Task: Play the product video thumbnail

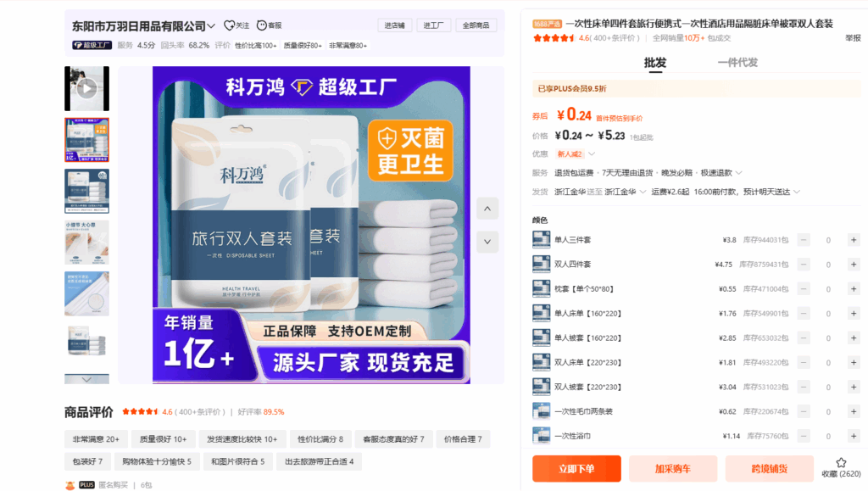Action: [x=86, y=88]
